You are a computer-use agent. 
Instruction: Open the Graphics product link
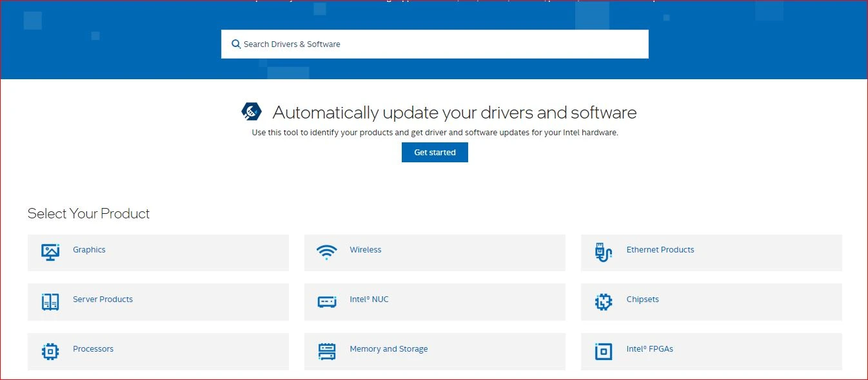(x=89, y=250)
